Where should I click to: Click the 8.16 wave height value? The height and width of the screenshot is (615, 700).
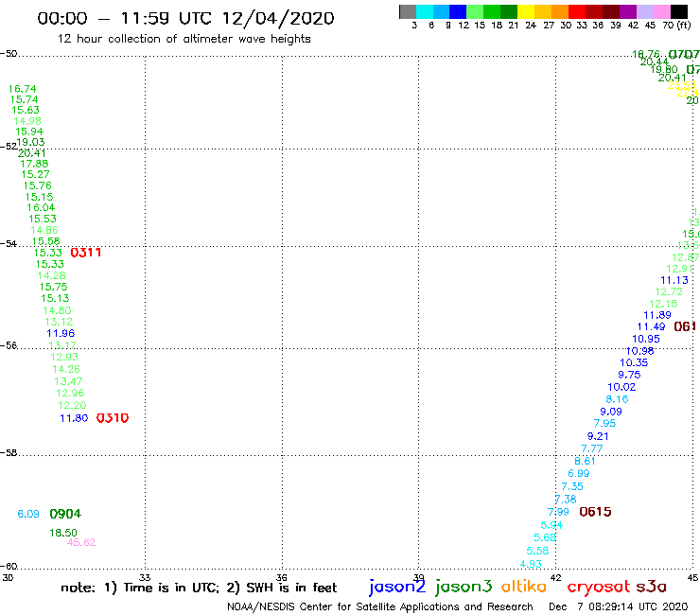(x=617, y=399)
